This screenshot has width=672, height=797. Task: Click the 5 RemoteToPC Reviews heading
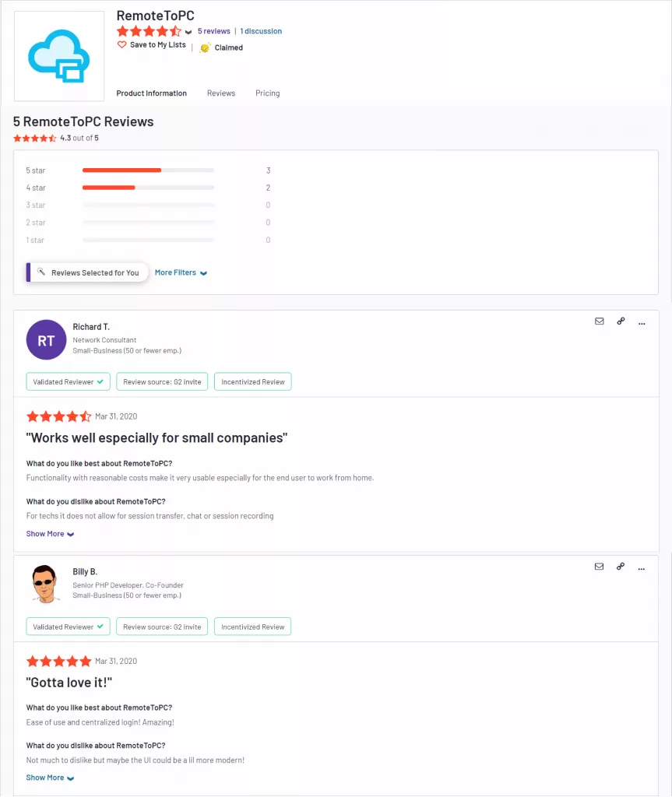[83, 121]
